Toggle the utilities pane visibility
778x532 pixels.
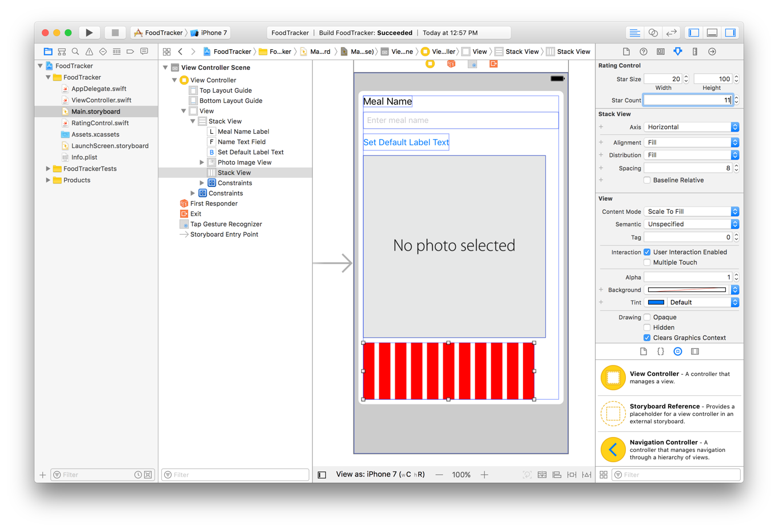pyautogui.click(x=731, y=33)
